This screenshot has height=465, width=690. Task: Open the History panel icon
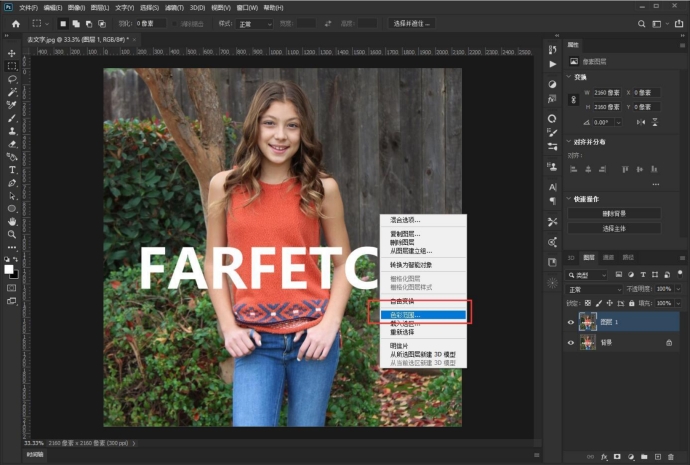pyautogui.click(x=552, y=49)
